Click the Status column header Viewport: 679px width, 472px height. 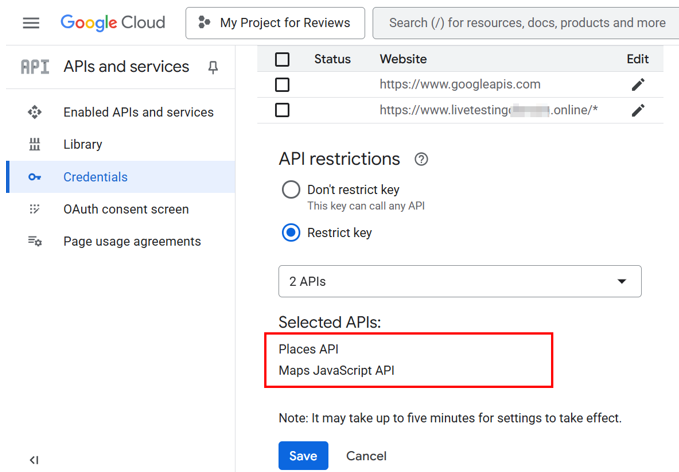click(332, 59)
